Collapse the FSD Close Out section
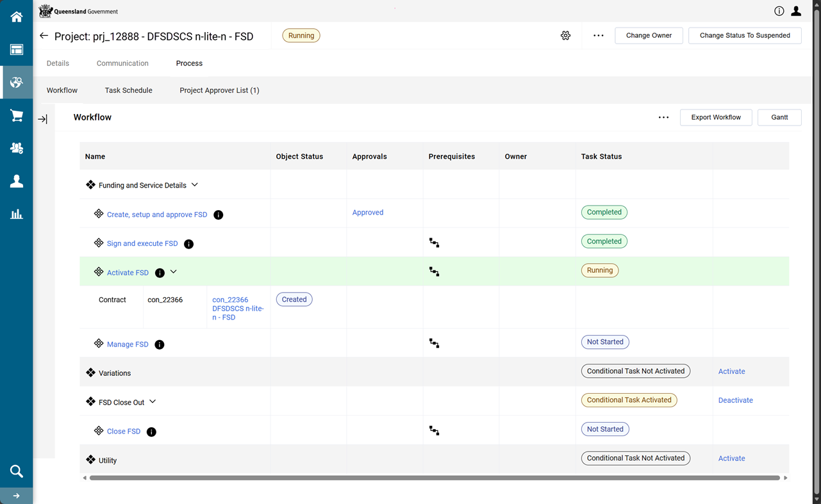The image size is (821, 504). pos(153,402)
